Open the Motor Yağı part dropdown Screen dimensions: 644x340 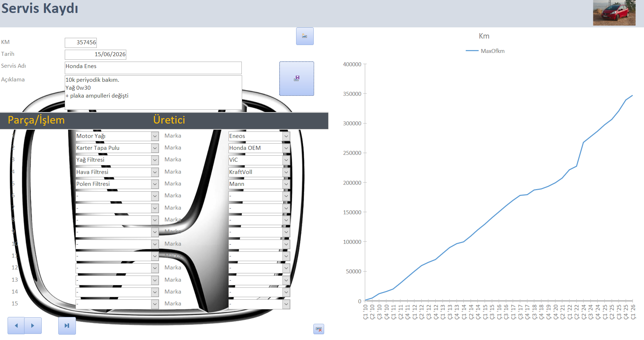click(x=155, y=136)
